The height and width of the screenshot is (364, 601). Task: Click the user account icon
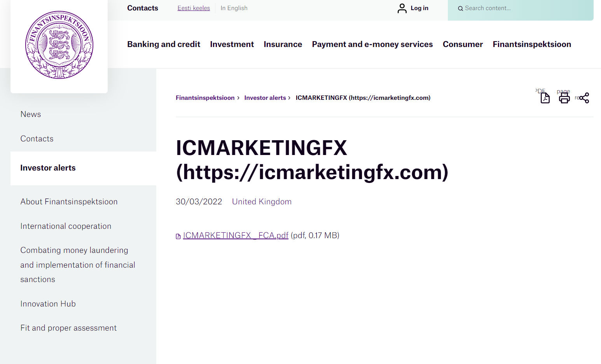click(x=402, y=8)
